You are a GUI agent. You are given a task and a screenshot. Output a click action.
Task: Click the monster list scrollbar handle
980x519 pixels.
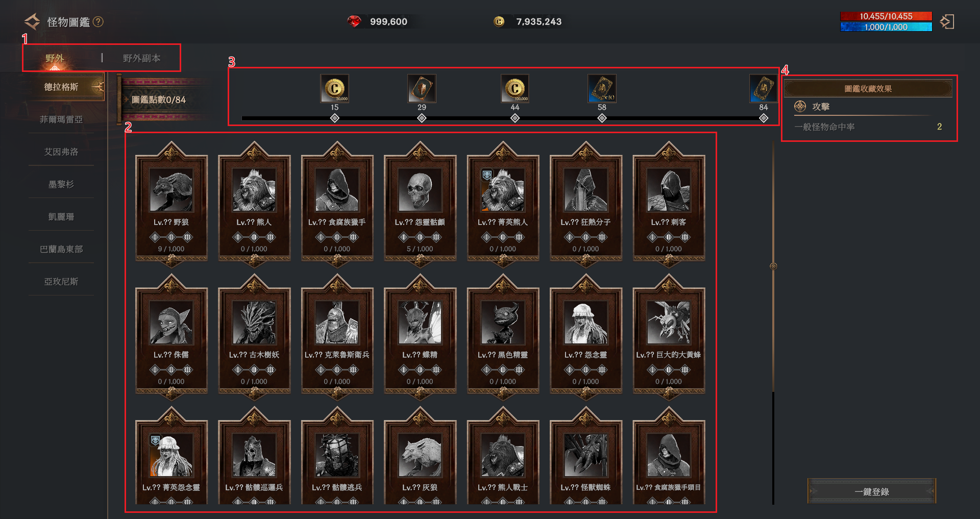(x=773, y=266)
